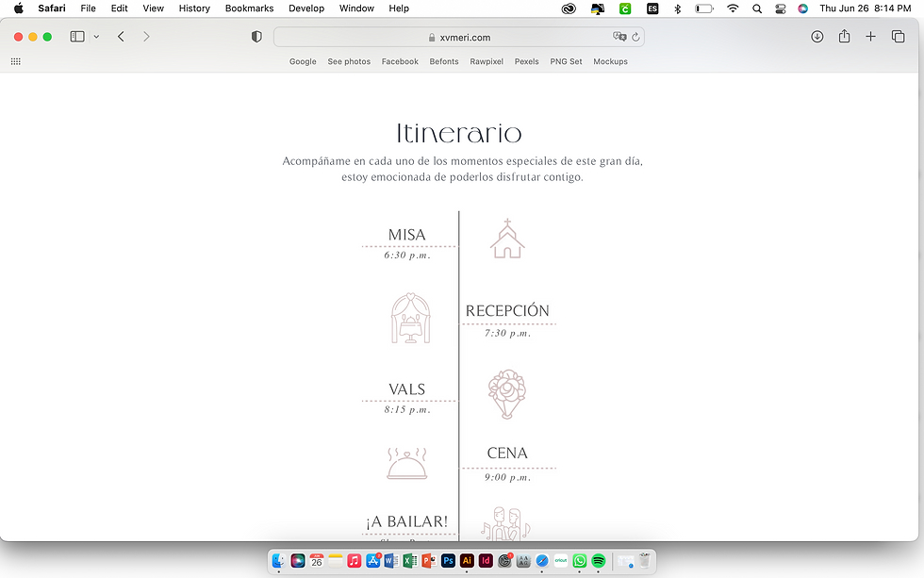The height and width of the screenshot is (578, 924).
Task: Click the Safari forward arrow
Action: coord(146,37)
